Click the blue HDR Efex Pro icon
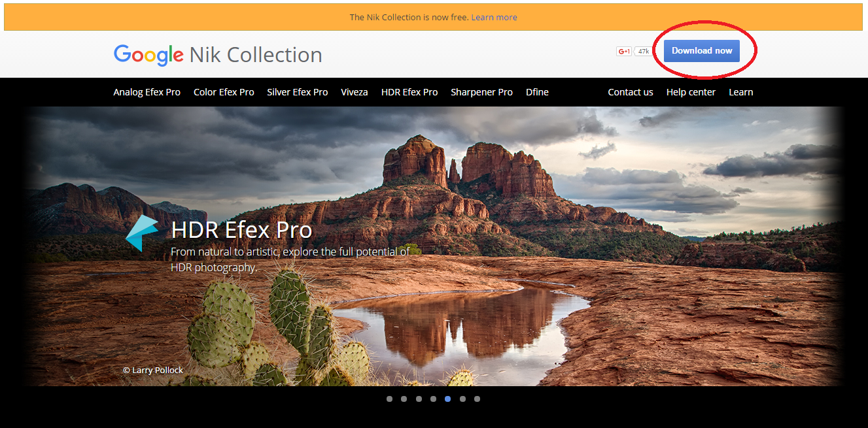The width and height of the screenshot is (868, 428). [142, 233]
